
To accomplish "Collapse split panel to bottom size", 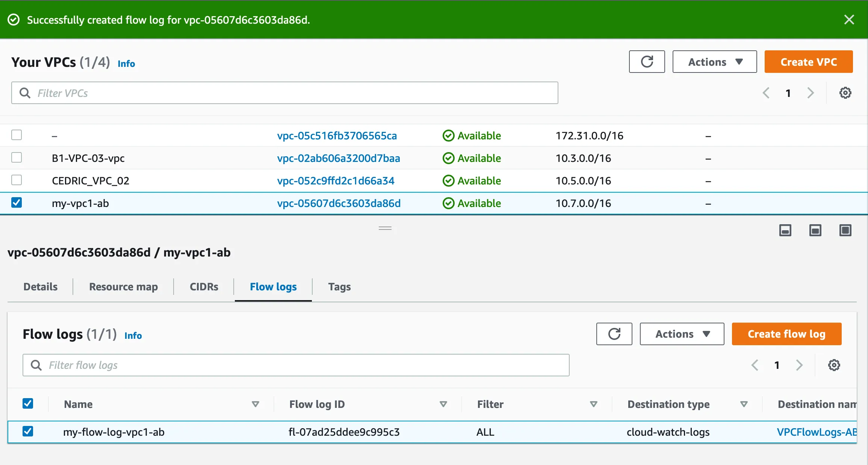I will tap(785, 230).
